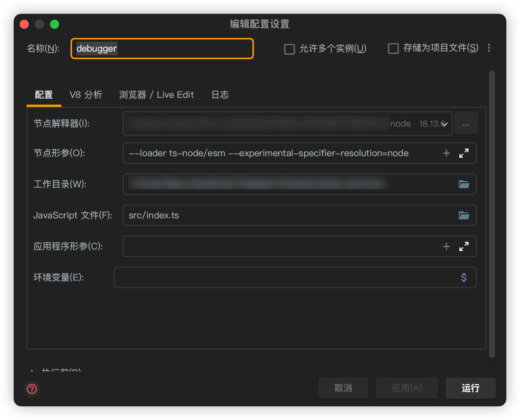Open the help question mark icon

(32, 389)
